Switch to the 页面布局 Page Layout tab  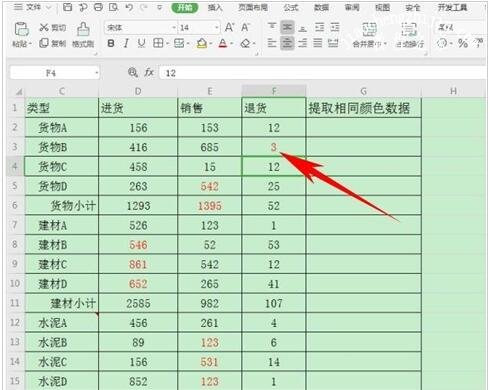253,7
